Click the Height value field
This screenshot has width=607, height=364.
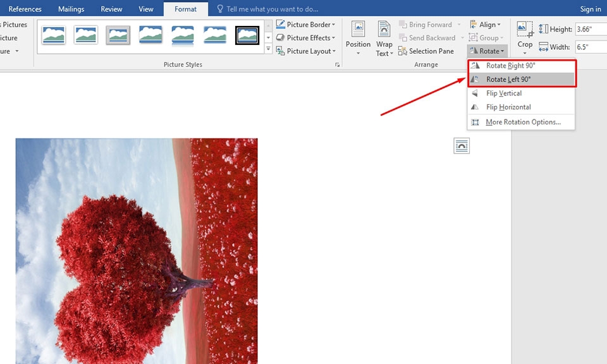591,29
